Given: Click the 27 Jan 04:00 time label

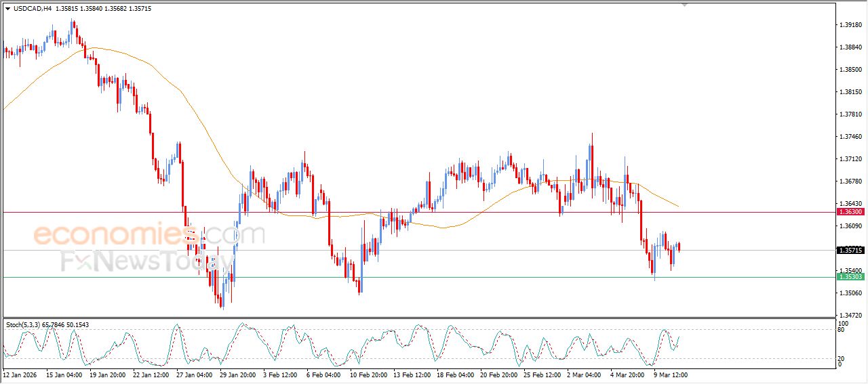Looking at the screenshot, I should coord(194,375).
